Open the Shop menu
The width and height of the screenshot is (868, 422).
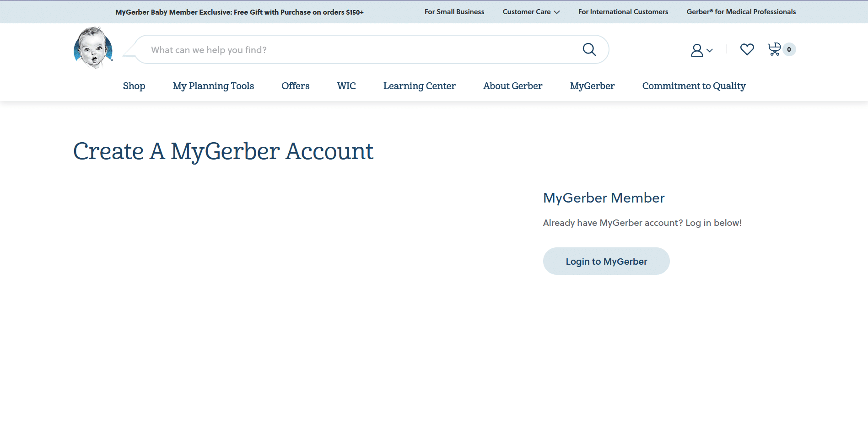point(134,86)
